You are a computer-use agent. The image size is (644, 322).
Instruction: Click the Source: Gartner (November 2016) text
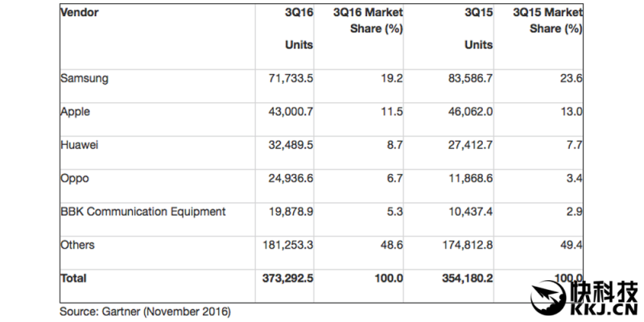pos(145,311)
